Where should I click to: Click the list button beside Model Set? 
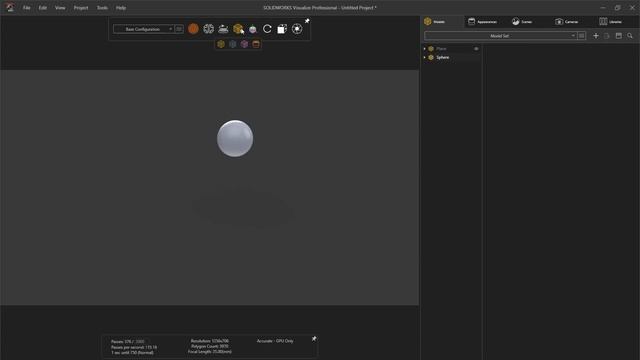click(582, 36)
